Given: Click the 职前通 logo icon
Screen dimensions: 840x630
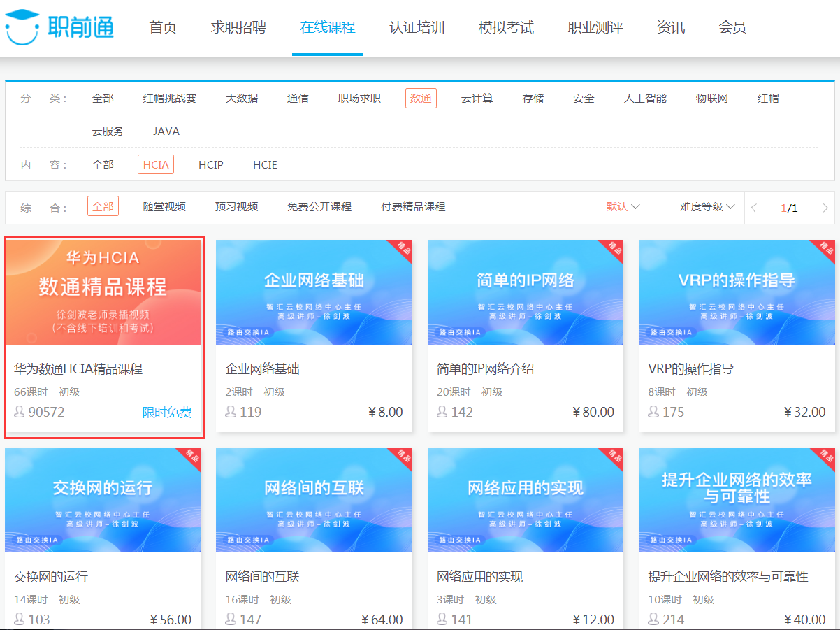Looking at the screenshot, I should (x=22, y=27).
